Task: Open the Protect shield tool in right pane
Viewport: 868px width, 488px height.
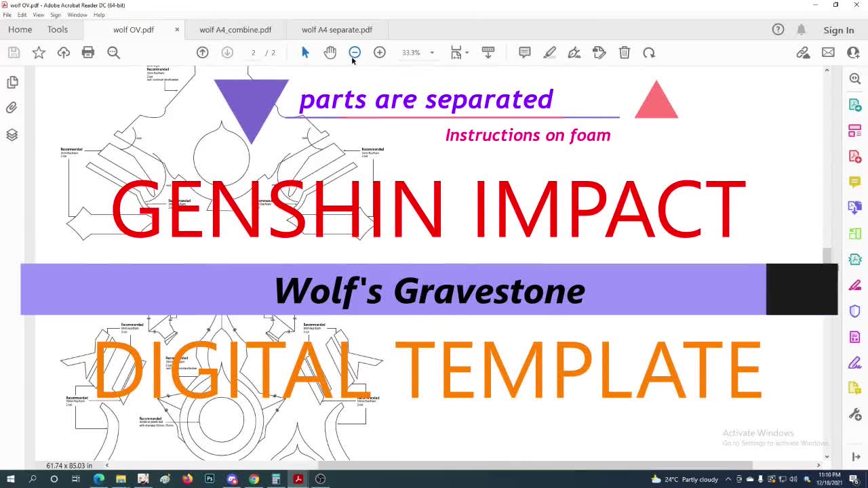Action: point(855,311)
